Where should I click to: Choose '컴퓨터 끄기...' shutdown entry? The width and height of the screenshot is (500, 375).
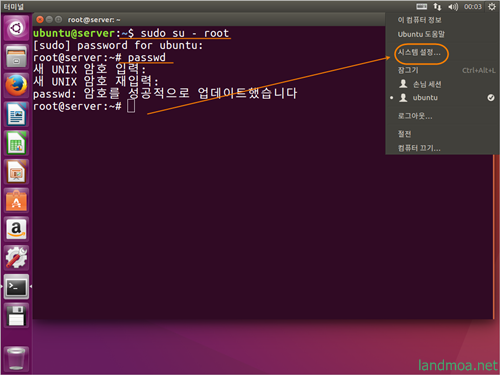pos(442,148)
